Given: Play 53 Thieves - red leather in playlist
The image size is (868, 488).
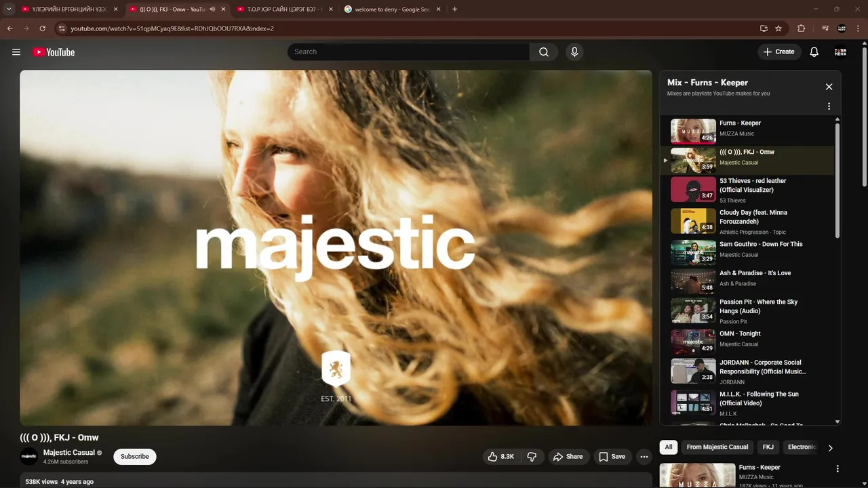Looking at the screenshot, I should (x=747, y=190).
